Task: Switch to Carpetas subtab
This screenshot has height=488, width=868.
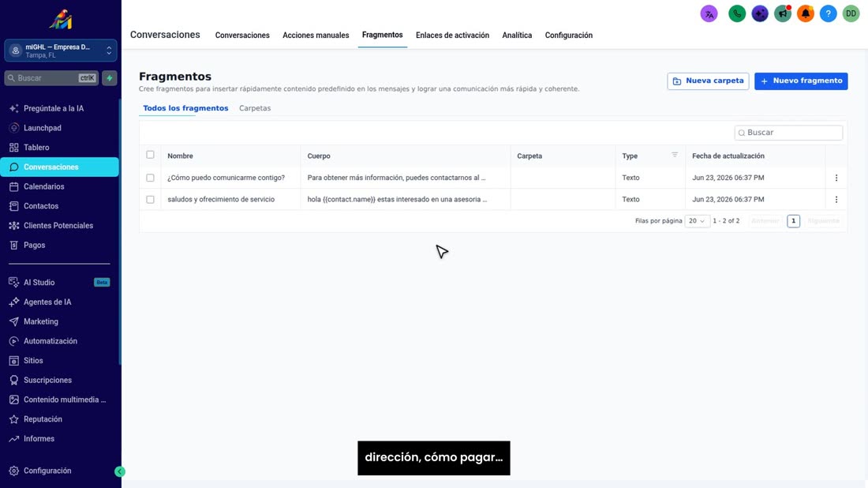Action: (255, 108)
